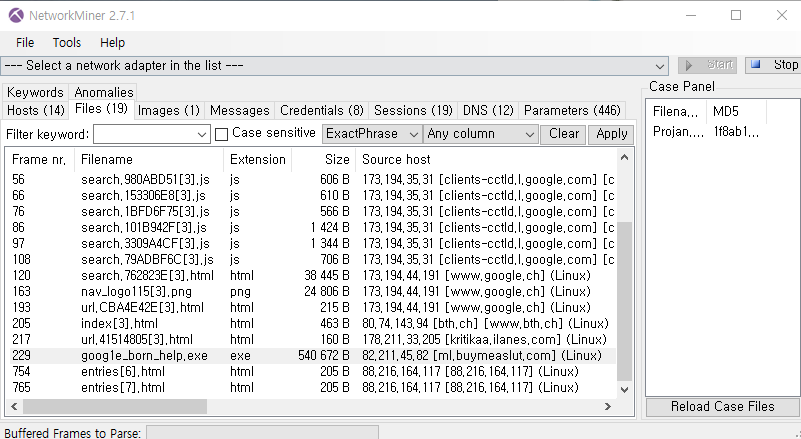Sort by the Extension column header

pos(257,159)
